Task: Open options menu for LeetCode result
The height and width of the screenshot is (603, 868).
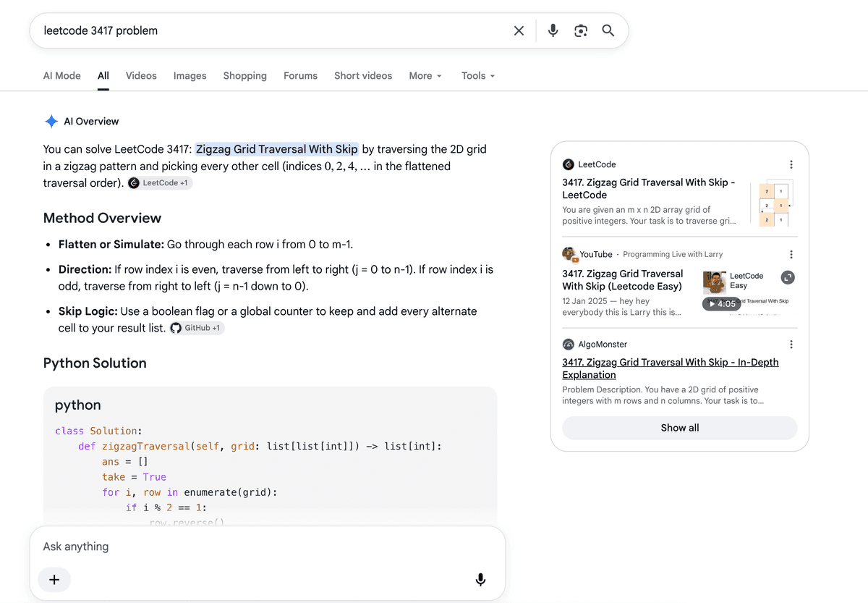Action: (x=791, y=164)
